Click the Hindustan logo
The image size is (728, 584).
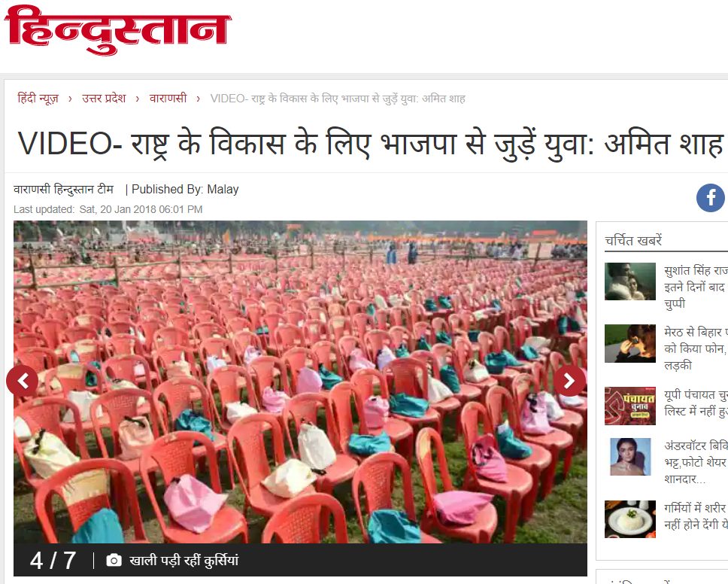click(x=117, y=30)
